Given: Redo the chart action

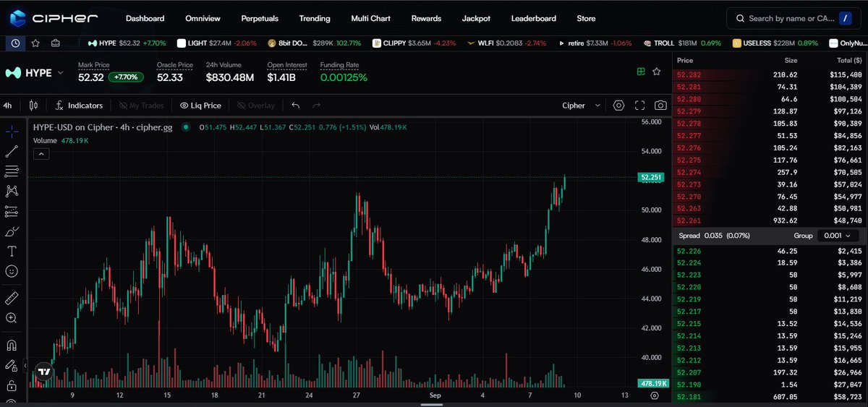Looking at the screenshot, I should coord(316,105).
